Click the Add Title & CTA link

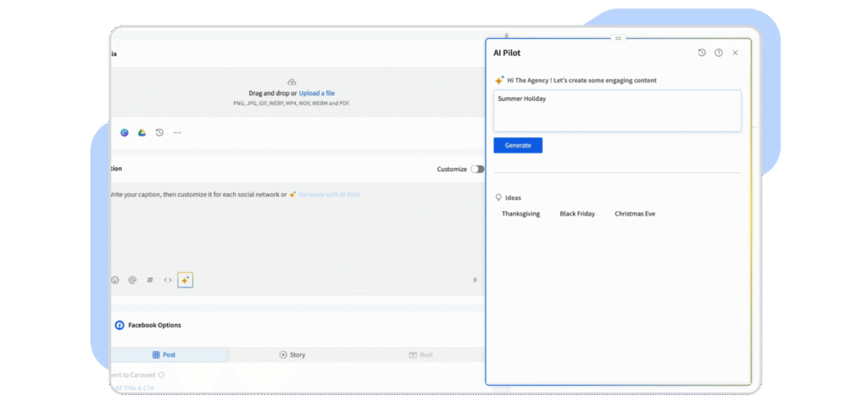133,388
